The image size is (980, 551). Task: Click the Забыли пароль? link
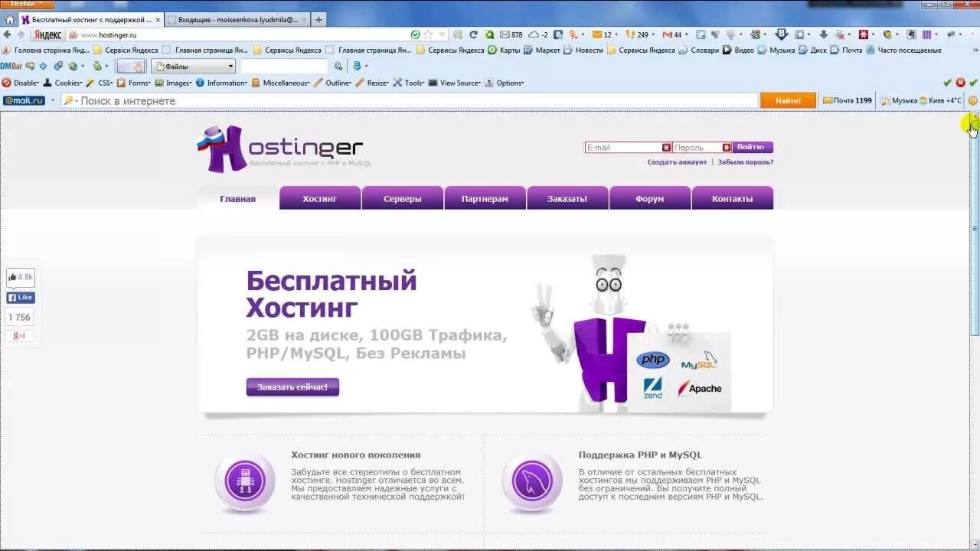746,162
